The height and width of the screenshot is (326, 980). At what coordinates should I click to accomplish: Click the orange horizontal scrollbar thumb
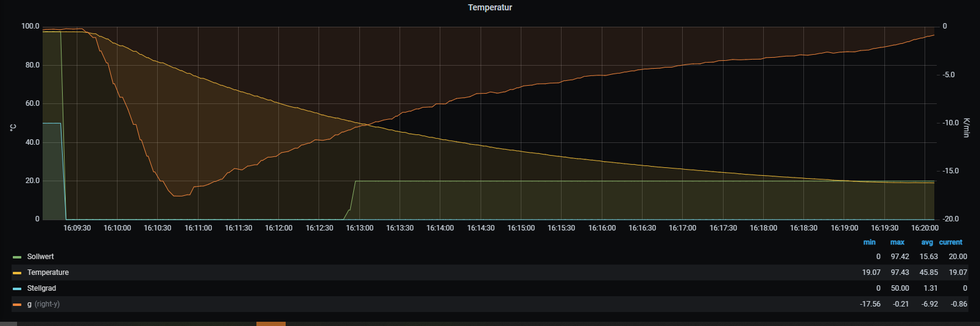270,324
